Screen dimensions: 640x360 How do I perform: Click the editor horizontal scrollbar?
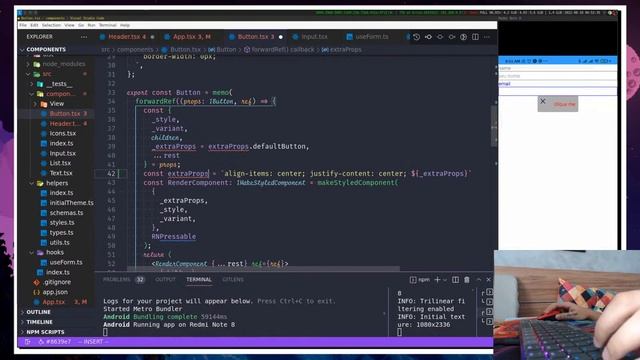263,269
